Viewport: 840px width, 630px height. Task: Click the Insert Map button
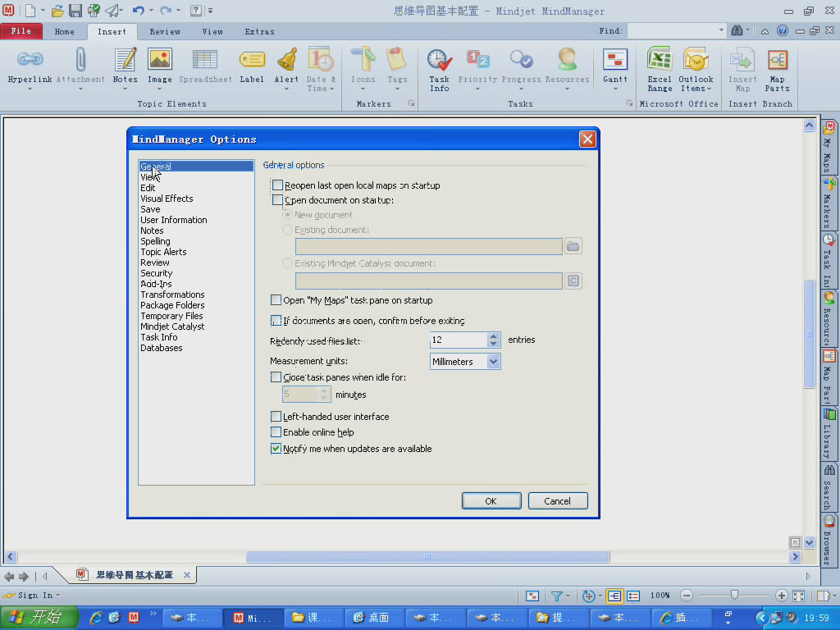pyautogui.click(x=742, y=70)
